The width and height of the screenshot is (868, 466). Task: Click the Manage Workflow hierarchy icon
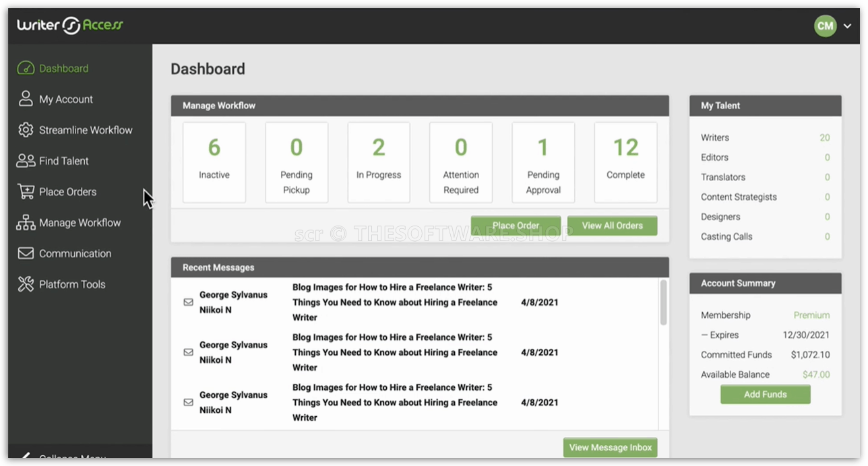[26, 223]
